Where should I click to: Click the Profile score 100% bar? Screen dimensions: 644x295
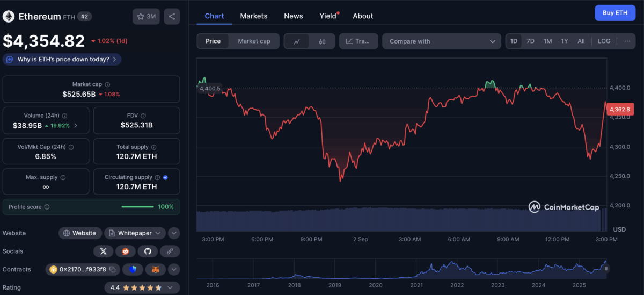click(138, 207)
